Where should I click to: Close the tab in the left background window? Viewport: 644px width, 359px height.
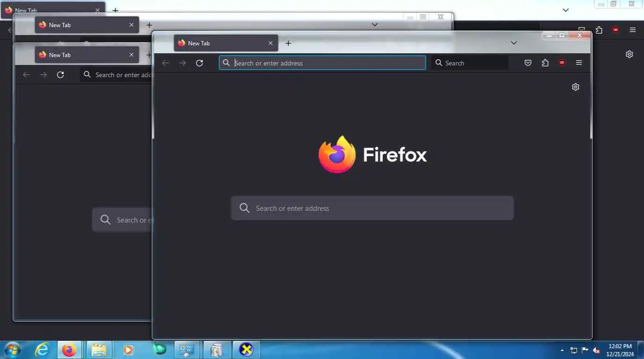[132, 55]
